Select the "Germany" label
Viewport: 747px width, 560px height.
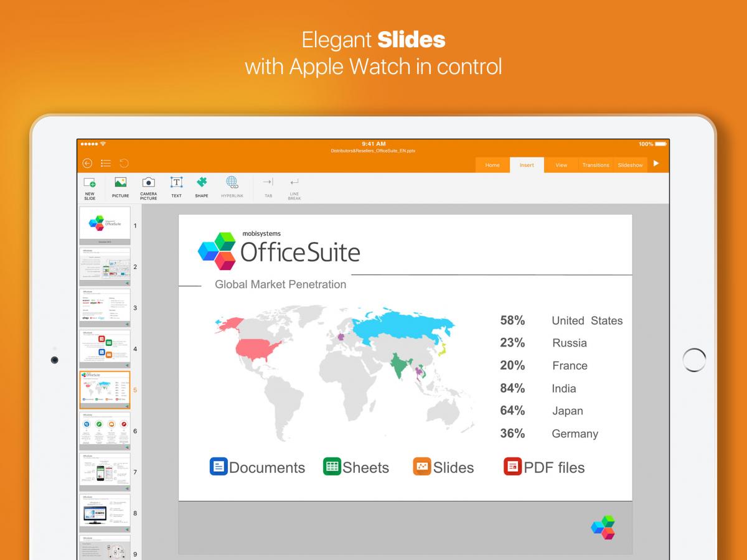pos(575,434)
